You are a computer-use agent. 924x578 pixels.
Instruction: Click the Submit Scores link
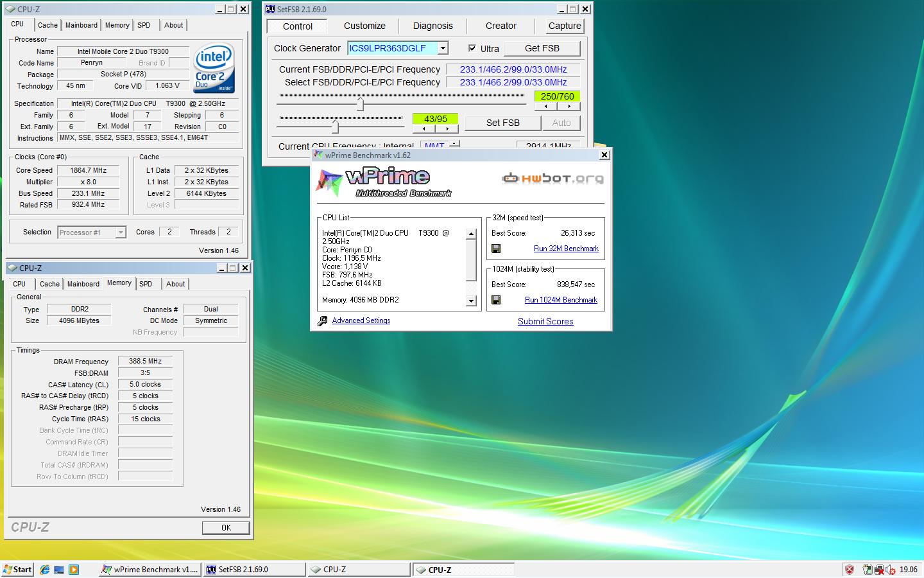tap(545, 321)
